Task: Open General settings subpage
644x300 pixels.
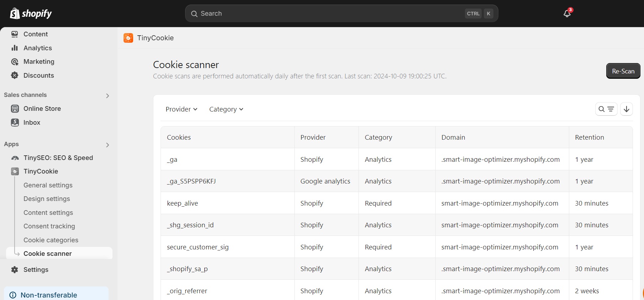Action: (x=48, y=185)
